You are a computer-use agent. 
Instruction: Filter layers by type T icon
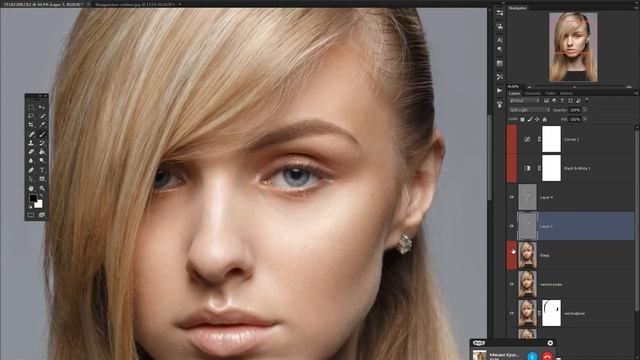[x=562, y=100]
